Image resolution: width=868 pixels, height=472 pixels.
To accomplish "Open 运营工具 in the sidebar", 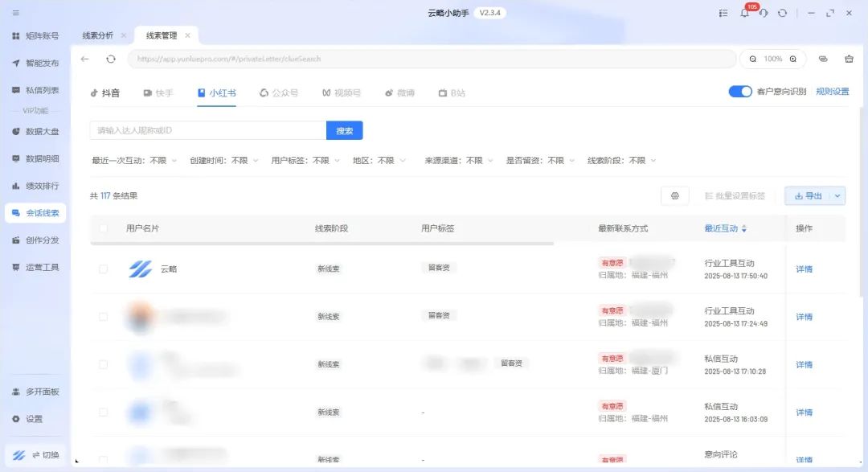I will (x=35, y=268).
